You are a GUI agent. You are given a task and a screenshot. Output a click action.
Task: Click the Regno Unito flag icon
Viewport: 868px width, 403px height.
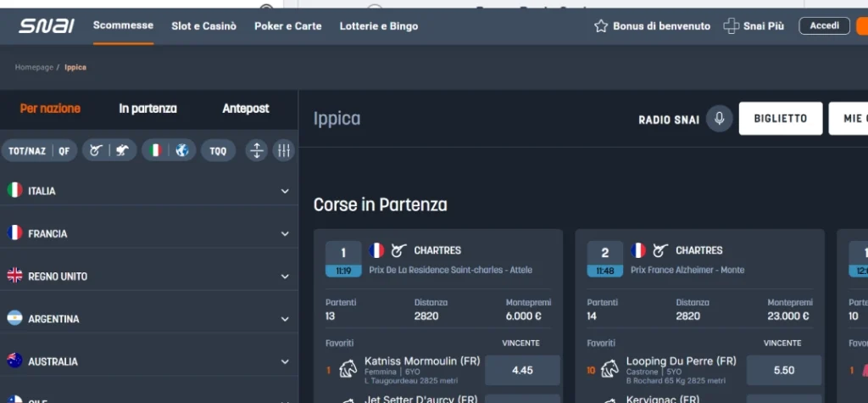coord(14,276)
